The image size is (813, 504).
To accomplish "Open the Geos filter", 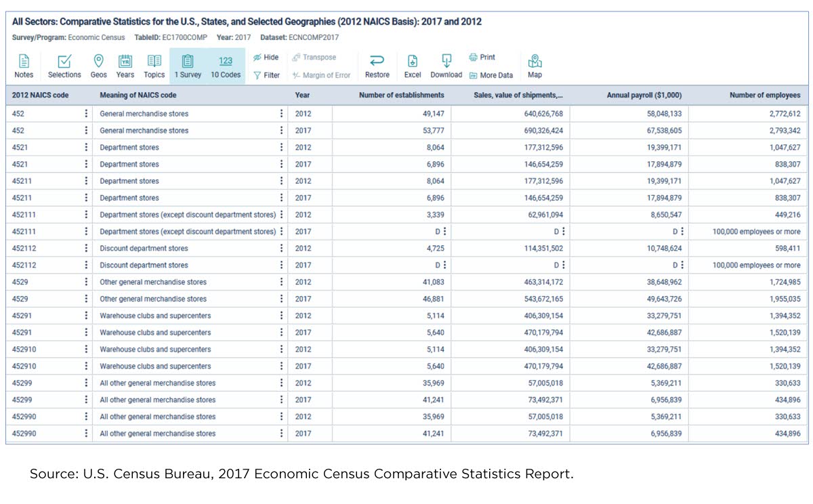I will 98,66.
